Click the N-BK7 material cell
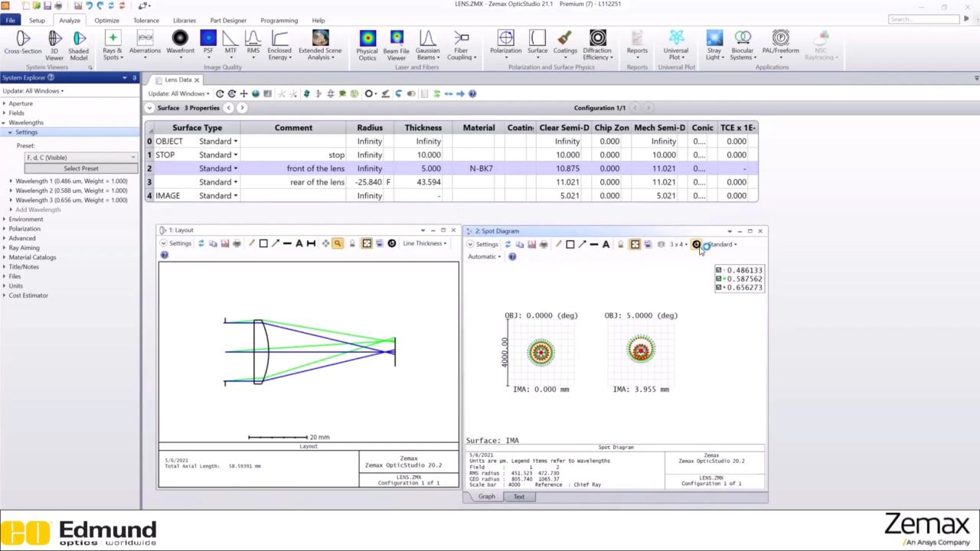980x551 pixels. (479, 168)
